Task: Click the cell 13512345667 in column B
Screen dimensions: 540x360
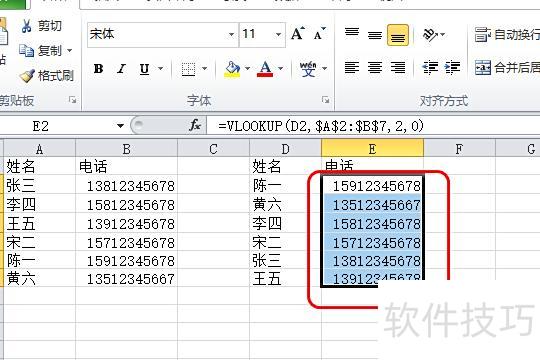Action: click(126, 278)
